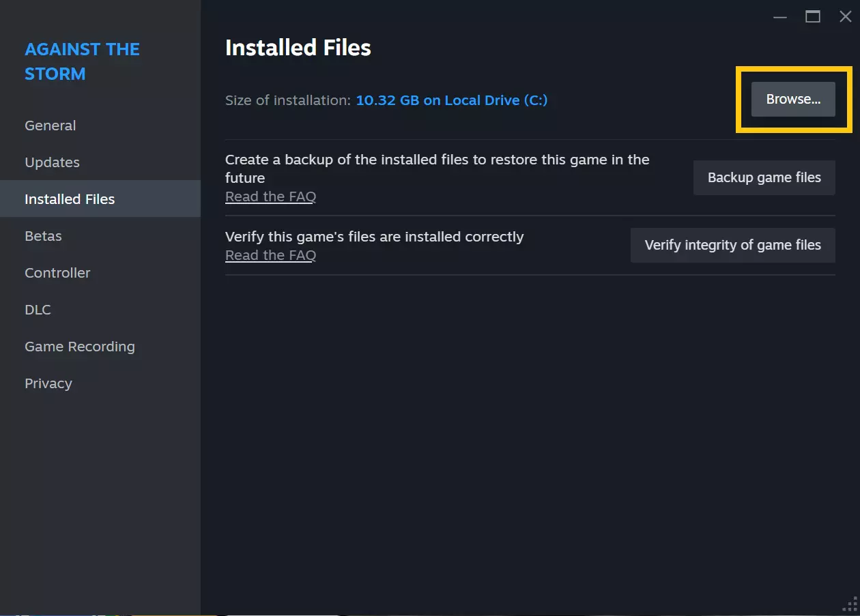Open the General settings tab

[x=51, y=126]
